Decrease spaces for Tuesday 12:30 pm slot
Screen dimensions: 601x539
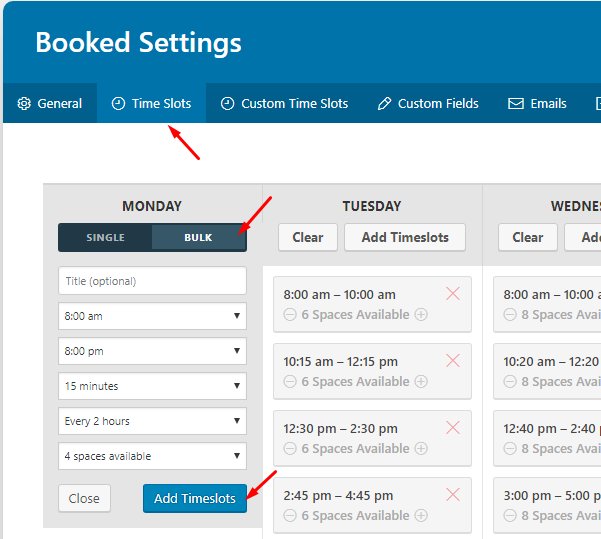[x=290, y=448]
